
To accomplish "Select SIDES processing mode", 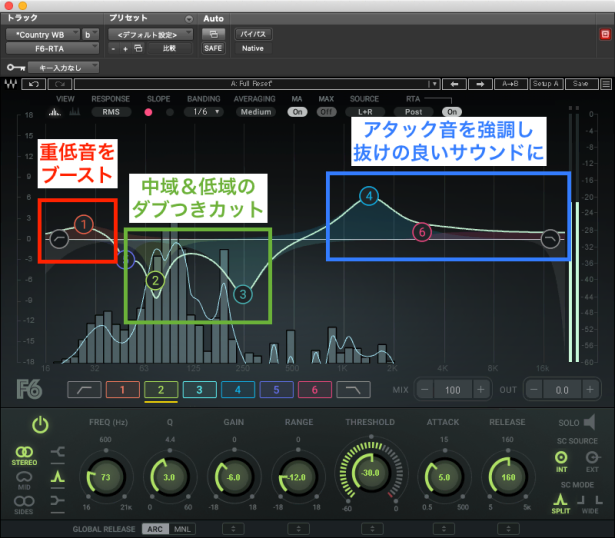I will [24, 505].
